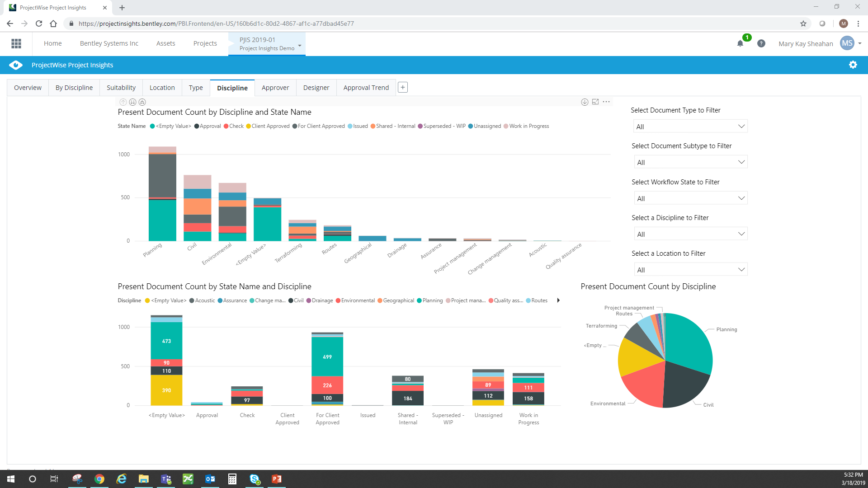Switch to the Suitability tab
The width and height of the screenshot is (868, 488).
pyautogui.click(x=121, y=88)
